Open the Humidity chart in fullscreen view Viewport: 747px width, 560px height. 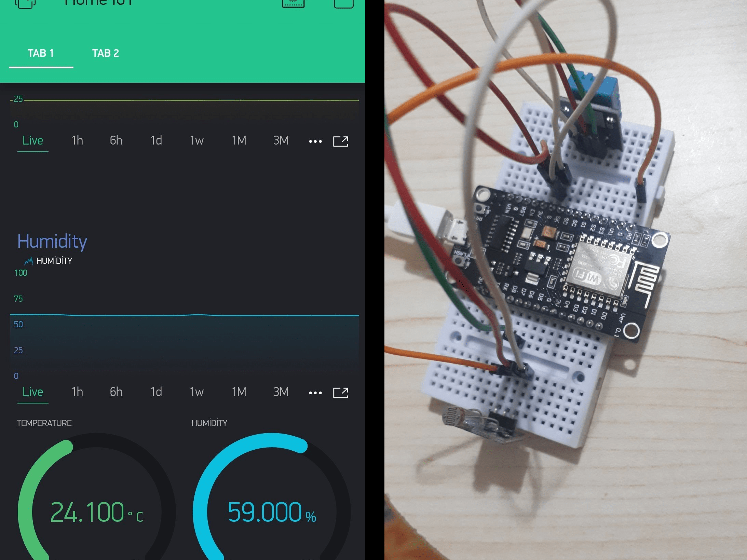[x=340, y=392]
